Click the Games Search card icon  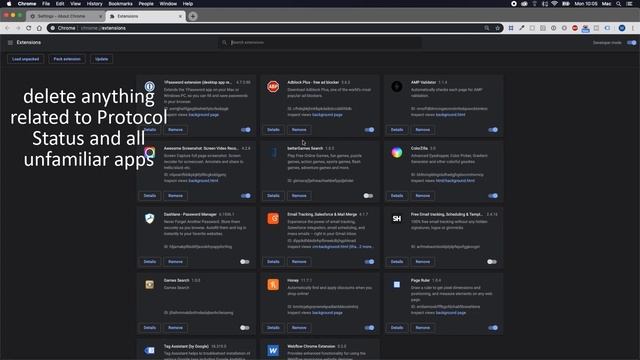[x=150, y=284]
